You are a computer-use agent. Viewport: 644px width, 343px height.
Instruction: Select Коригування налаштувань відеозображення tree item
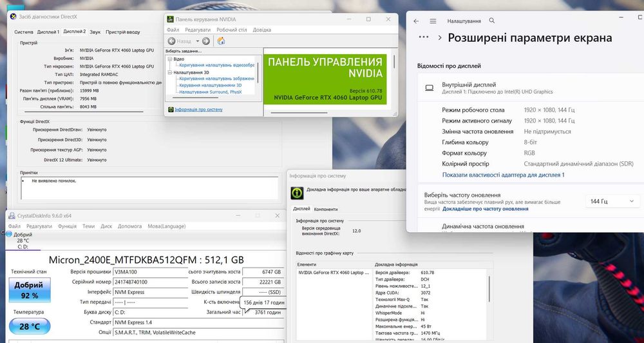point(216,65)
